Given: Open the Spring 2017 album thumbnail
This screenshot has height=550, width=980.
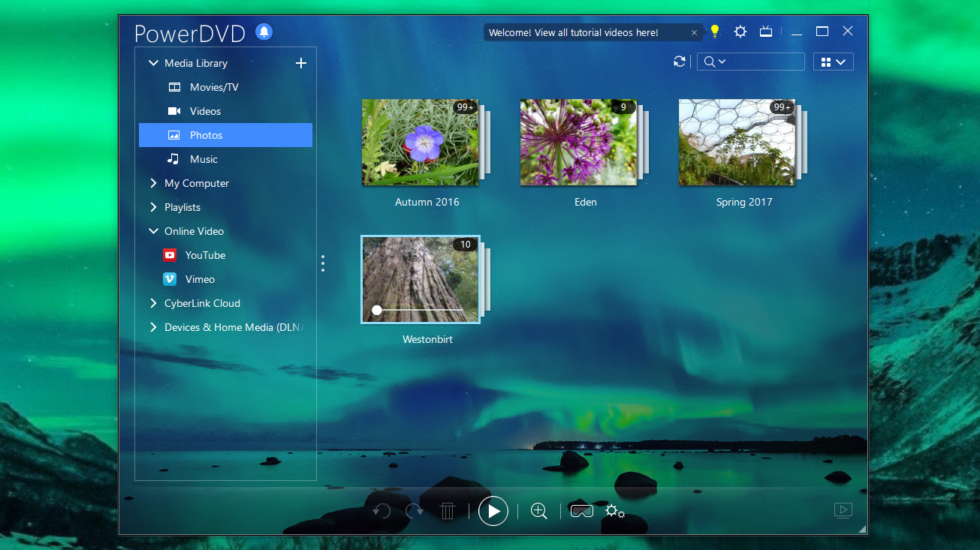Looking at the screenshot, I should [x=737, y=143].
